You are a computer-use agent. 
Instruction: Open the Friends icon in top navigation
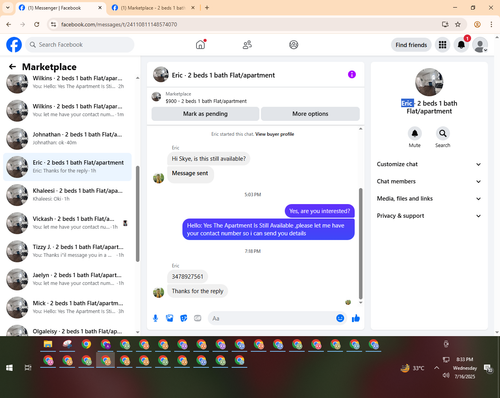247,45
